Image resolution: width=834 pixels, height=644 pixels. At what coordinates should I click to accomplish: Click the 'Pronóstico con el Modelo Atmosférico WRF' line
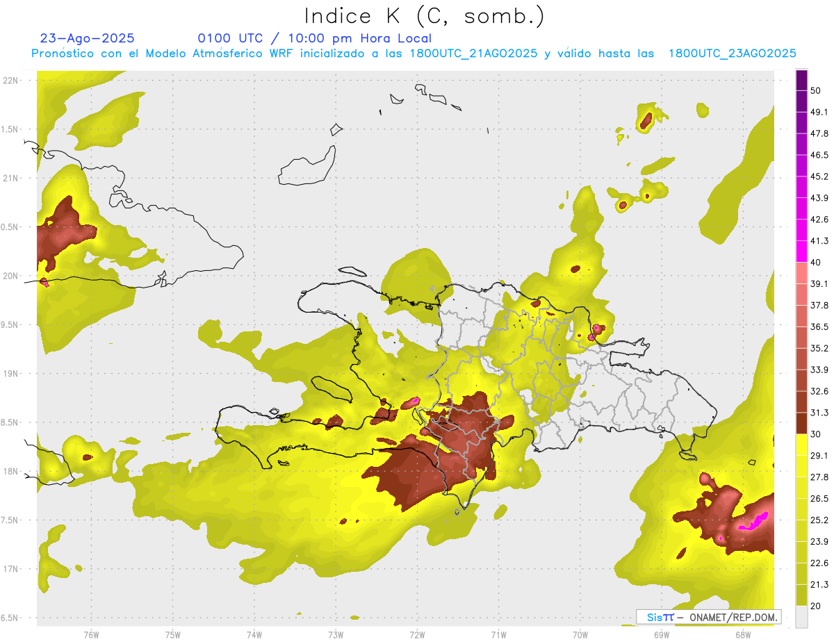[414, 53]
